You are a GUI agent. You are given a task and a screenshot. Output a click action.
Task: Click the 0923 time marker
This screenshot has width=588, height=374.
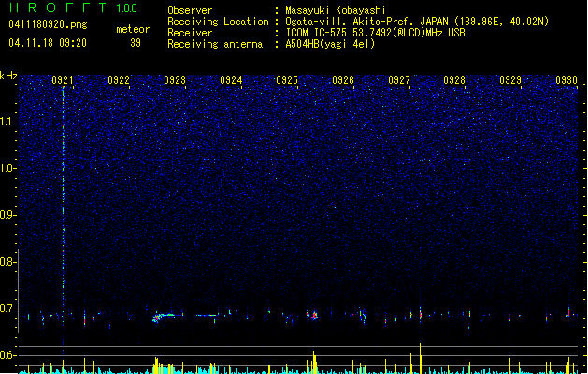click(x=175, y=80)
